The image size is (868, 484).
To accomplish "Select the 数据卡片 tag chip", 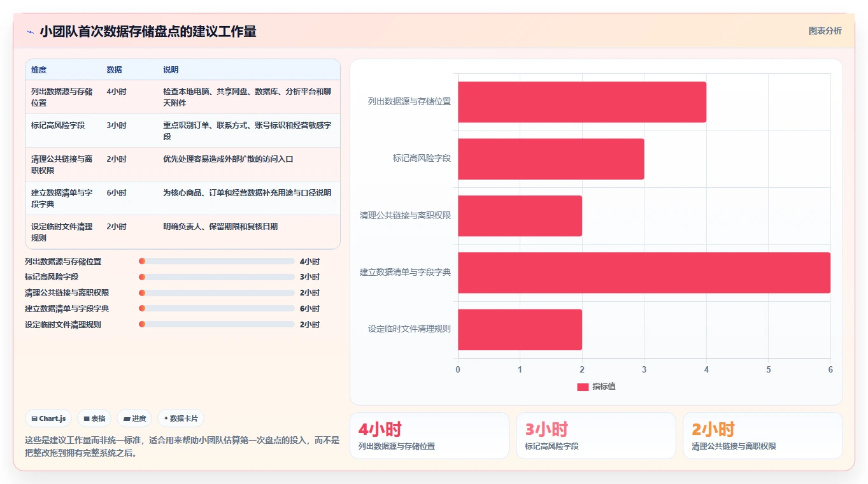I will point(181,418).
